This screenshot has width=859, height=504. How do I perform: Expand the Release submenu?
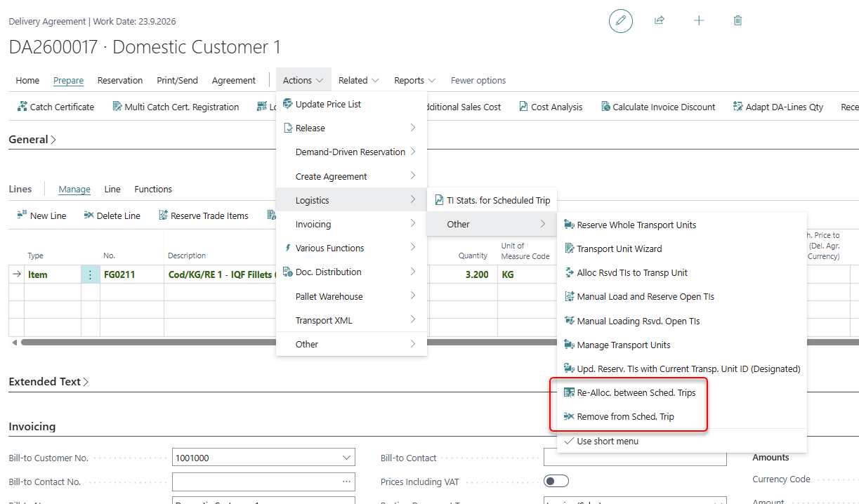tap(351, 128)
